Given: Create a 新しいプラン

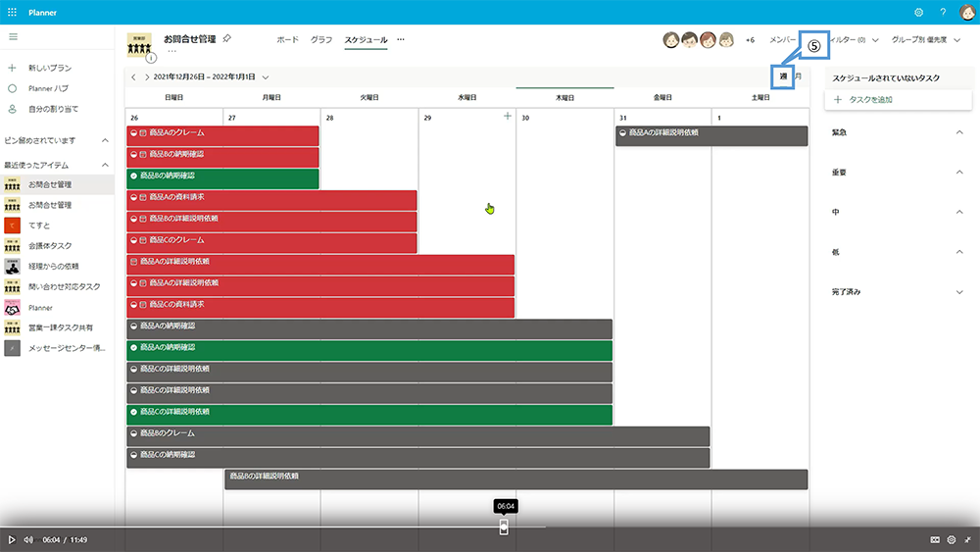Looking at the screenshot, I should (x=49, y=68).
